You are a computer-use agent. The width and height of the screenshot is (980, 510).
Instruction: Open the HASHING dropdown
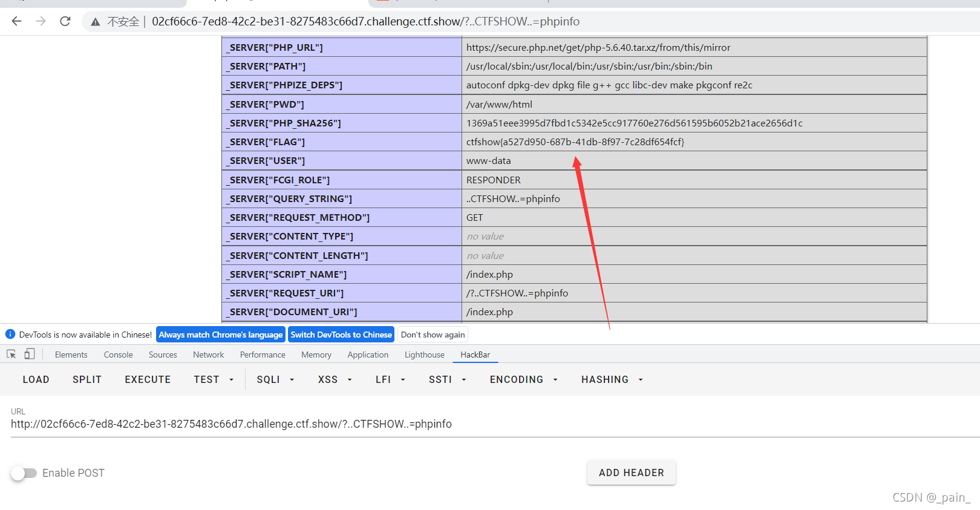[612, 379]
